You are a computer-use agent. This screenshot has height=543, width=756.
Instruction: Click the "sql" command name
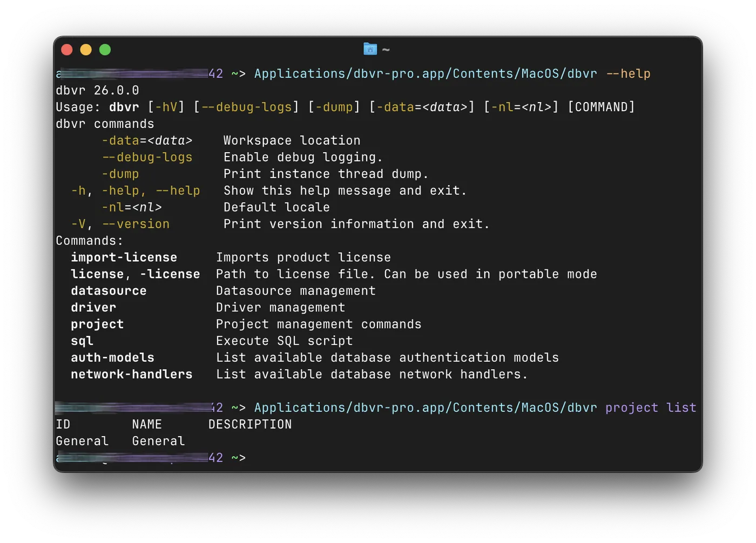pos(82,342)
